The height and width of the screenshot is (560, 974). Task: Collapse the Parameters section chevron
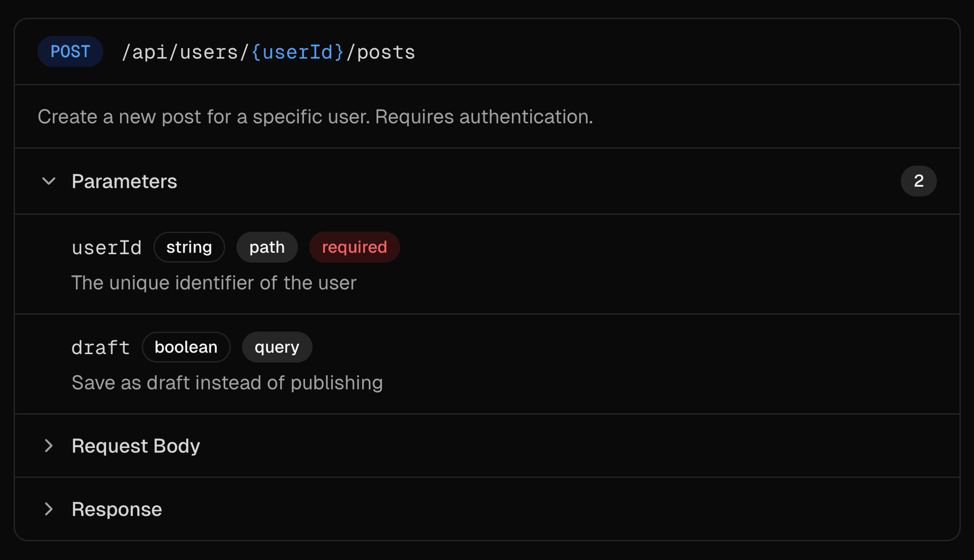(x=49, y=181)
